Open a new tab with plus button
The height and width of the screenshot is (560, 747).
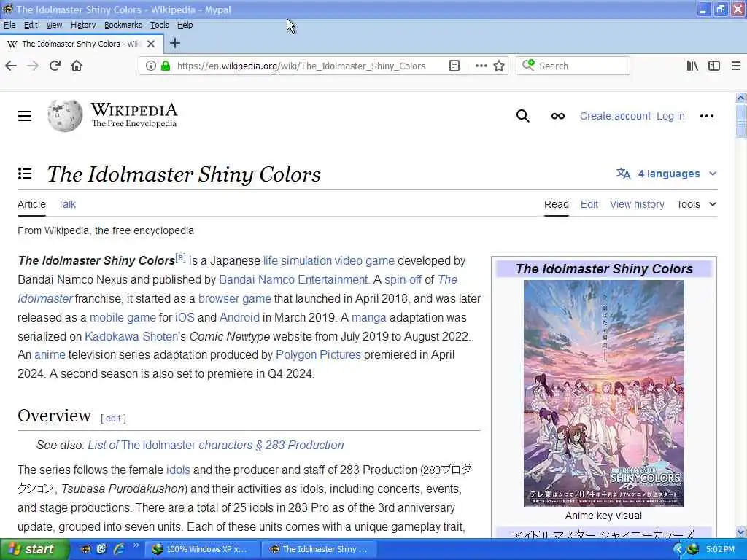tap(175, 43)
